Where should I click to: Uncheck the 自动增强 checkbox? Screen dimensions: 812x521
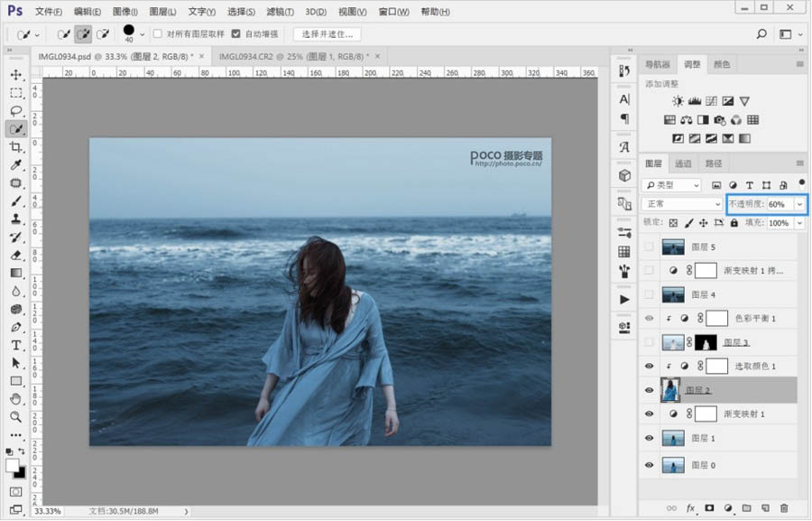[236, 33]
